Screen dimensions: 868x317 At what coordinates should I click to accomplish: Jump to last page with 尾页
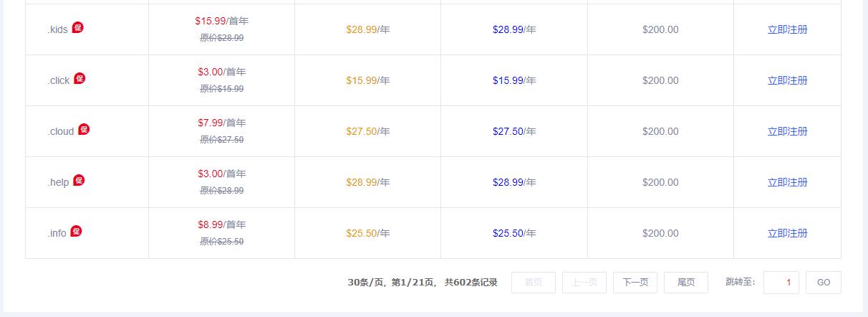tap(685, 283)
